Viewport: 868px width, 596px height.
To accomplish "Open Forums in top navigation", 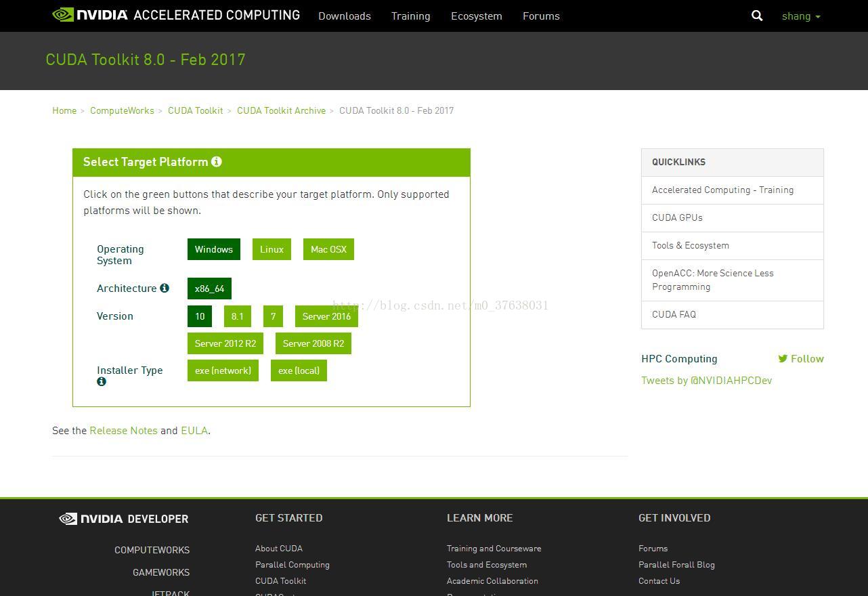I will coord(541,16).
